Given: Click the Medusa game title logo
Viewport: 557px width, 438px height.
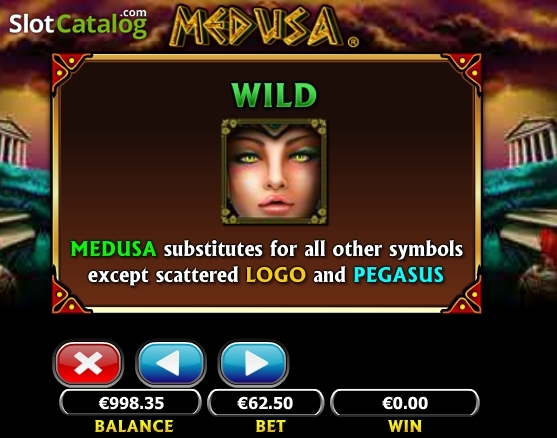Looking at the screenshot, I should [263, 26].
